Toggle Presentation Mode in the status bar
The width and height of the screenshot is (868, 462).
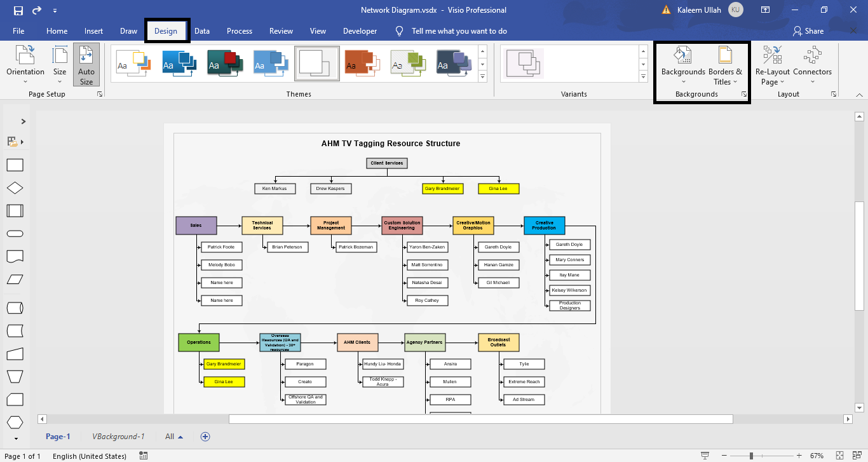pos(705,456)
